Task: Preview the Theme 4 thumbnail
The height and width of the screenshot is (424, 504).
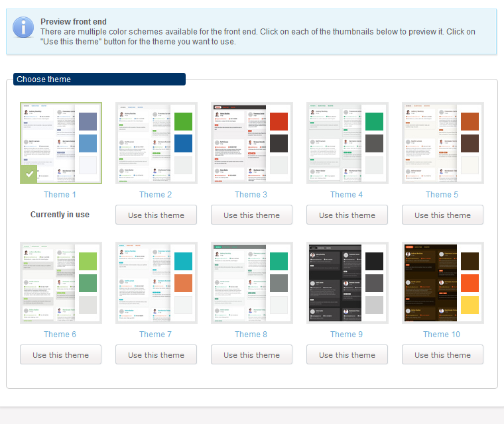Action: (x=347, y=143)
